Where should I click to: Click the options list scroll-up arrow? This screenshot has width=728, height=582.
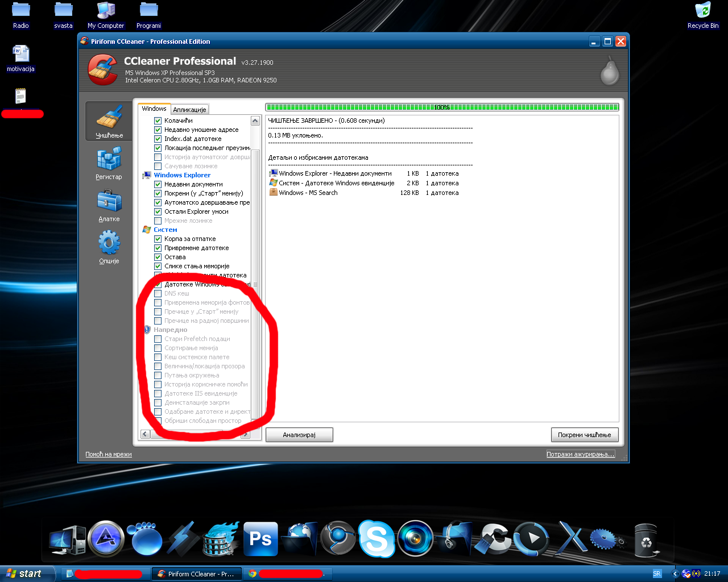(x=255, y=120)
